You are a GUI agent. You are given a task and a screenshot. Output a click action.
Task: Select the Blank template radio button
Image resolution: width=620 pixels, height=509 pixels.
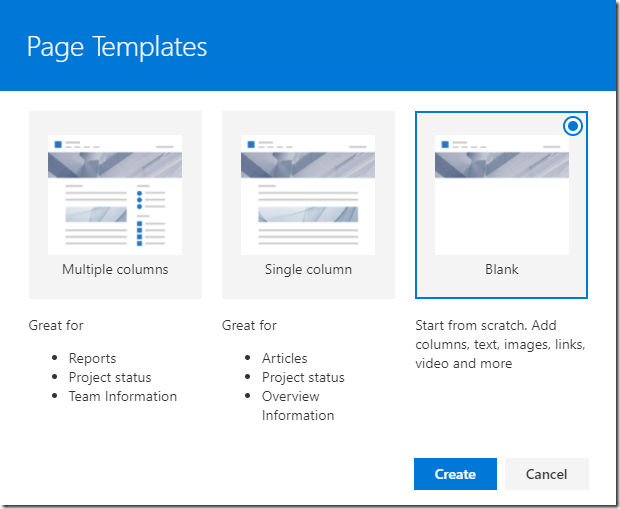573,126
